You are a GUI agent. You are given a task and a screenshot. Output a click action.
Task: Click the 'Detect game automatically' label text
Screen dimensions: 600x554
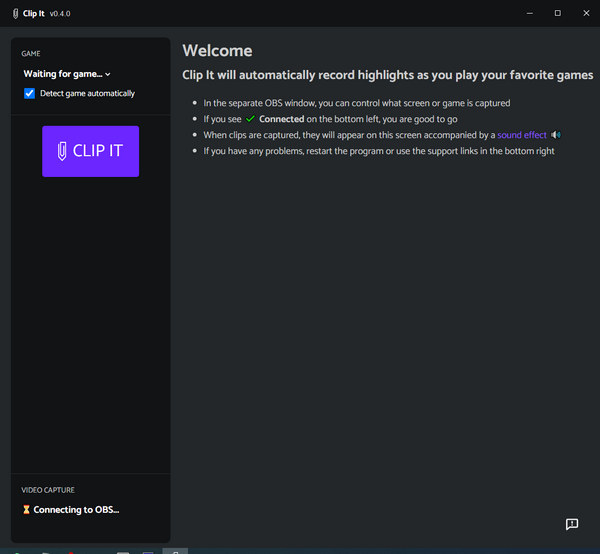click(x=87, y=93)
